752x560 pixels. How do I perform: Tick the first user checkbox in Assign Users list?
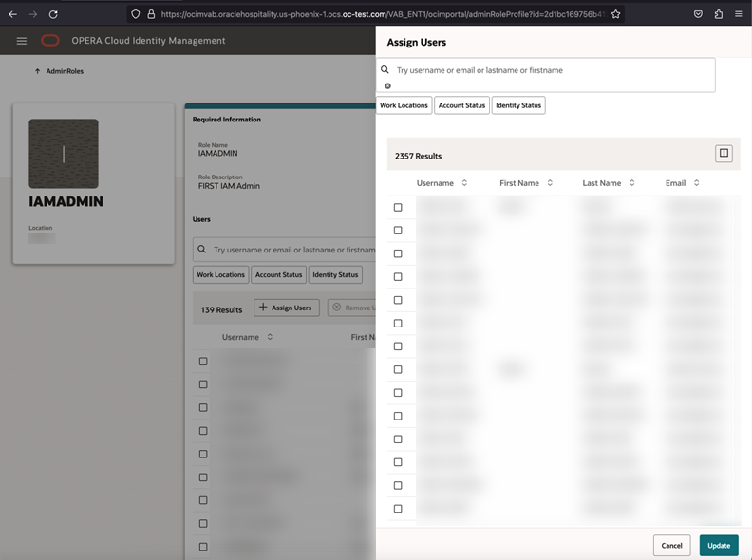tap(398, 208)
